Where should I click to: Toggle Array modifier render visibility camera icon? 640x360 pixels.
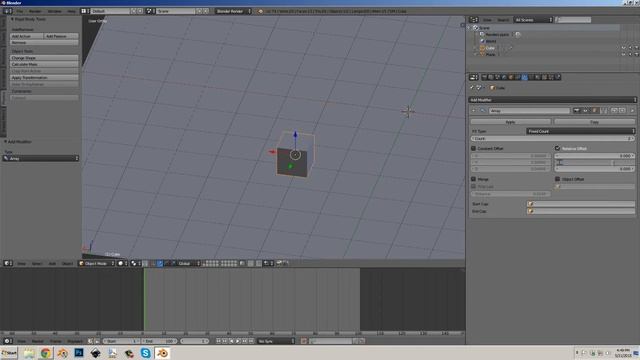[577, 111]
